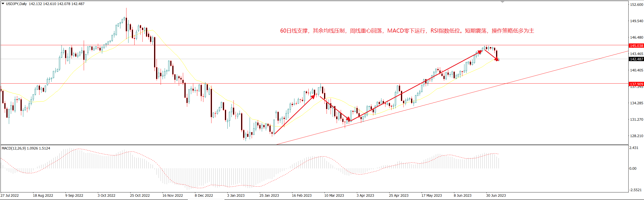
Task: Click the 149.540 price axis label
Action: pyautogui.click(x=636, y=21)
